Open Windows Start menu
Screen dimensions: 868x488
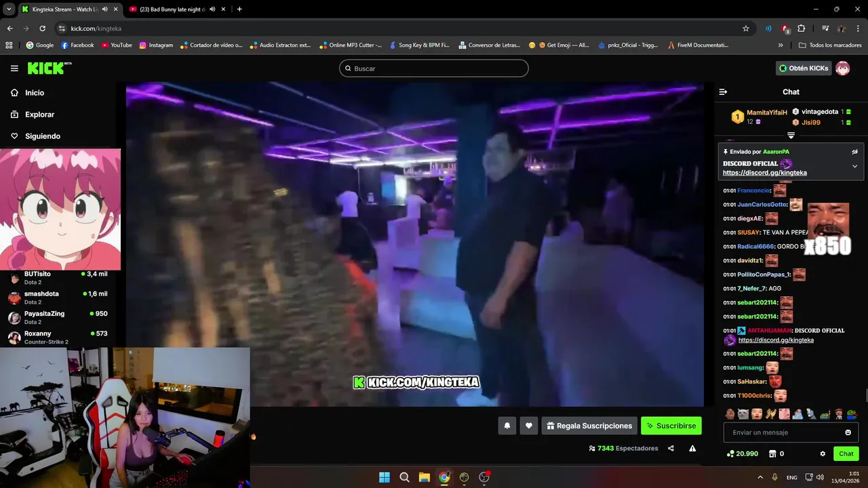[x=384, y=477]
